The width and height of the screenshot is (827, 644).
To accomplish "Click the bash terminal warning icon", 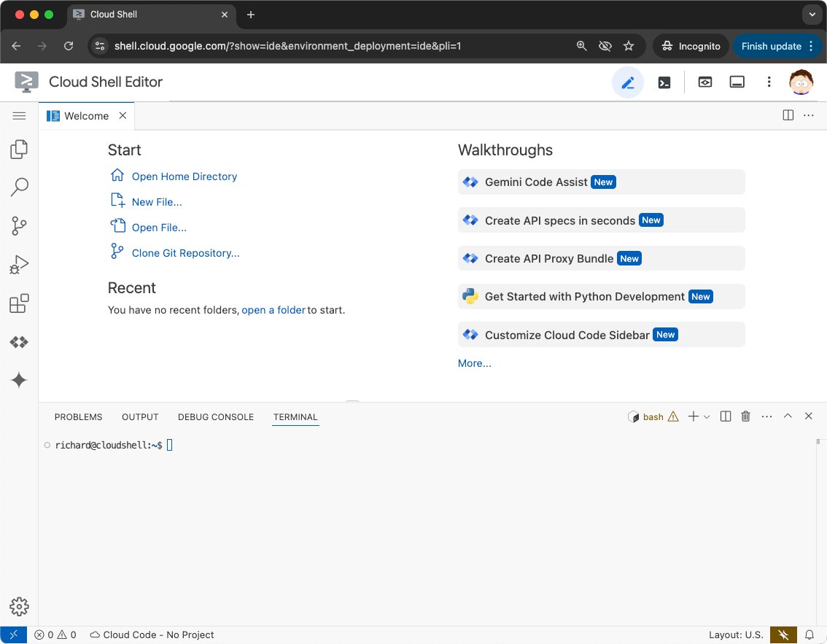I will point(673,416).
